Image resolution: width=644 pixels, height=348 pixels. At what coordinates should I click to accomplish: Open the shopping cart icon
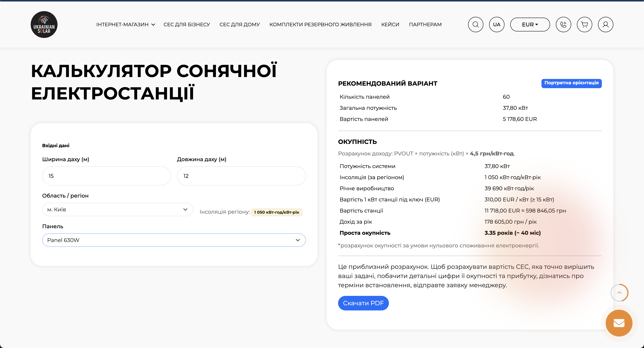coord(584,25)
